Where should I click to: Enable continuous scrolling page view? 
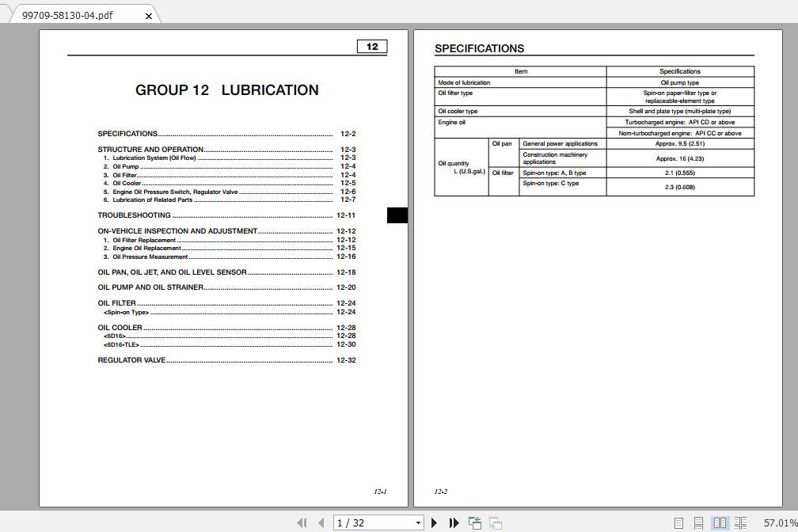[x=700, y=522]
